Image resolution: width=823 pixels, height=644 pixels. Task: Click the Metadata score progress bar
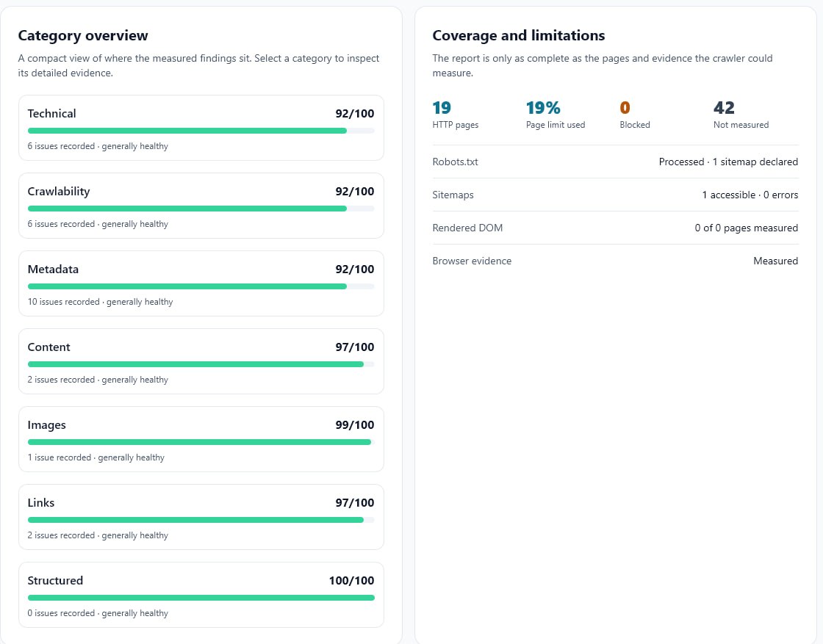[201, 286]
